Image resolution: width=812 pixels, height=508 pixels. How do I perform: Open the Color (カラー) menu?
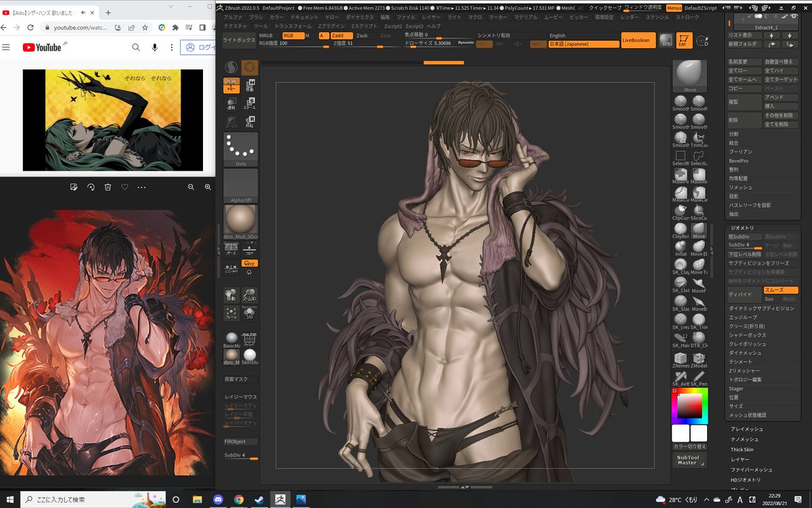277,16
